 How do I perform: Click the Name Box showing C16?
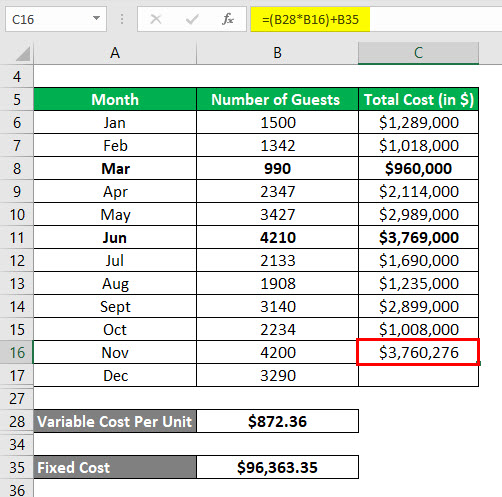click(56, 19)
